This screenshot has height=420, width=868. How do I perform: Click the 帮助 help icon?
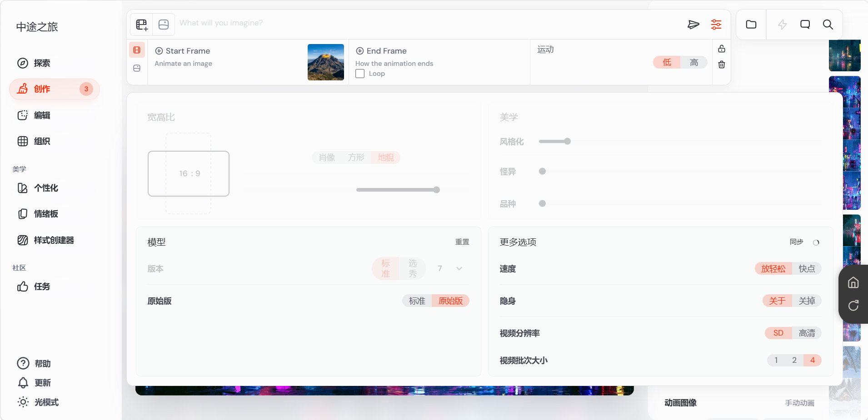(23, 364)
